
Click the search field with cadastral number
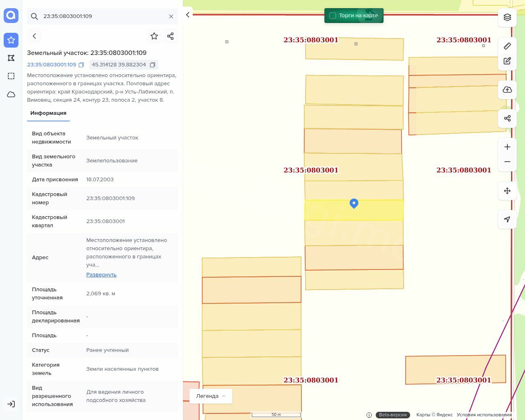[x=103, y=16]
